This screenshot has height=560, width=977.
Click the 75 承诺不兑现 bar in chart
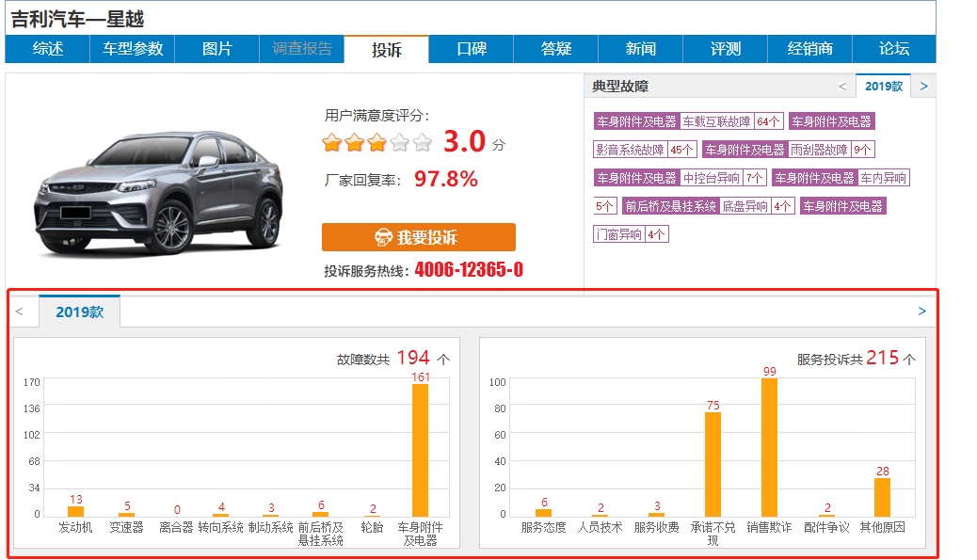tap(713, 463)
